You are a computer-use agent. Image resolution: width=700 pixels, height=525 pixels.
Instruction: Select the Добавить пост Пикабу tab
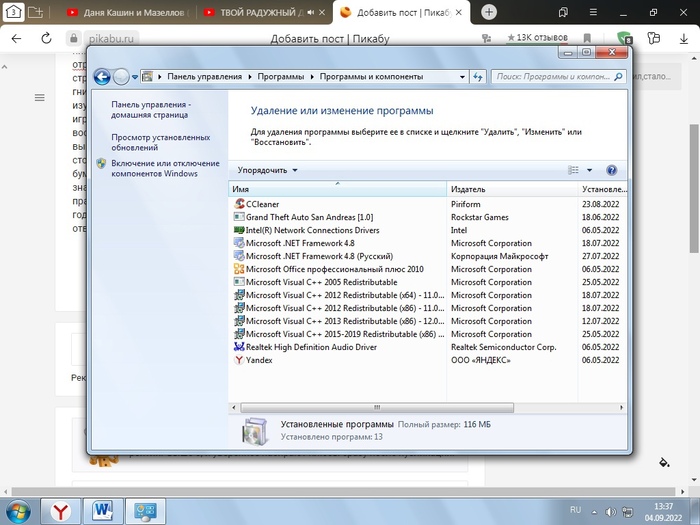point(402,12)
